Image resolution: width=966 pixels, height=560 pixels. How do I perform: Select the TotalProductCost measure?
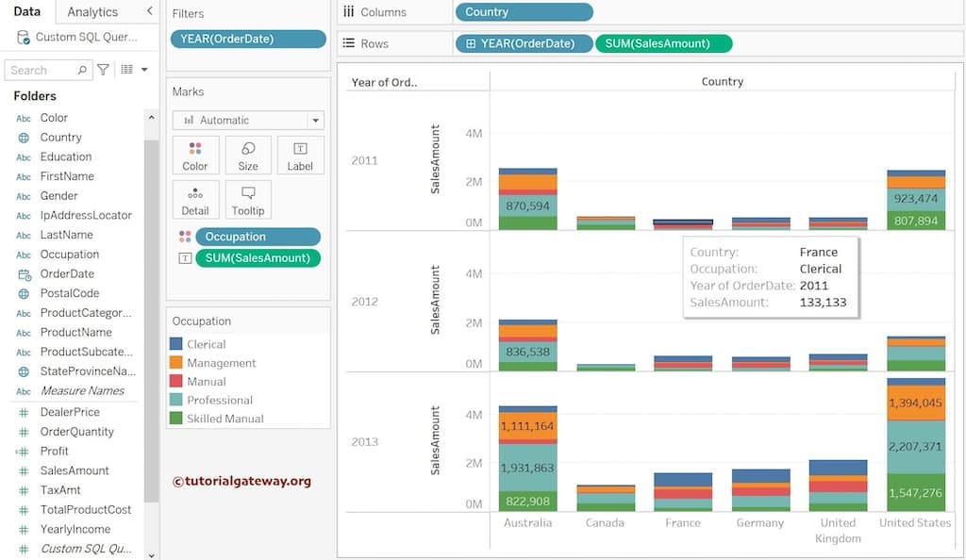coord(86,510)
